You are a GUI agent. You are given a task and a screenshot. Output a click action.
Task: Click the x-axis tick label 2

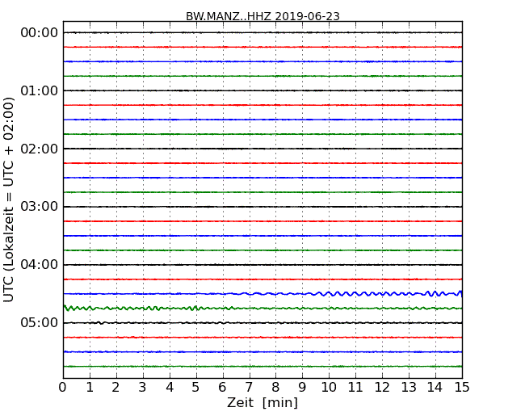[x=115, y=388]
